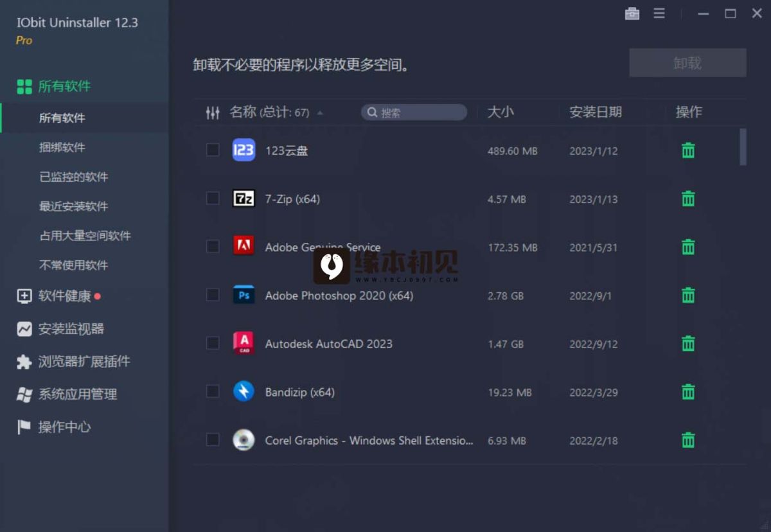Select the 7-Zip (x64) checkbox

(x=213, y=198)
